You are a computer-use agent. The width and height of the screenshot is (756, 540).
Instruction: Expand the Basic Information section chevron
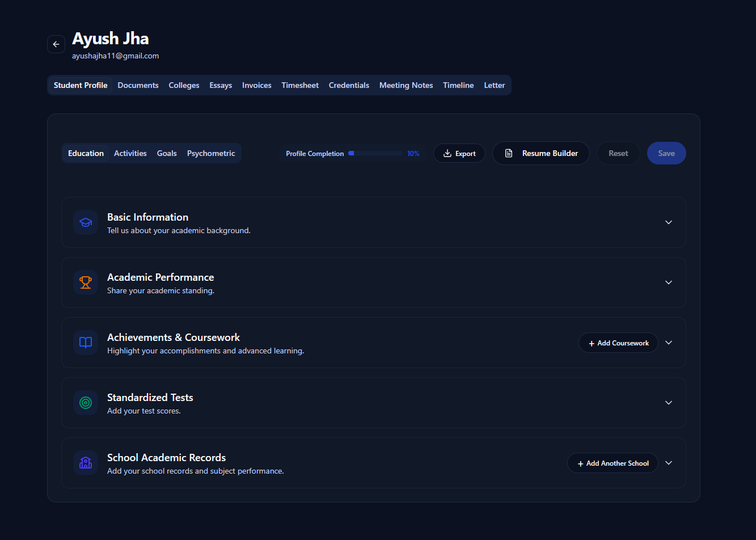[x=669, y=222]
